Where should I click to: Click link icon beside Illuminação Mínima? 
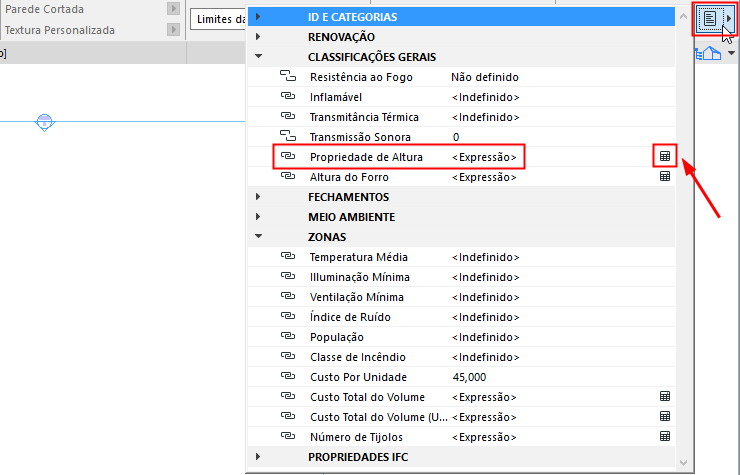tap(288, 276)
